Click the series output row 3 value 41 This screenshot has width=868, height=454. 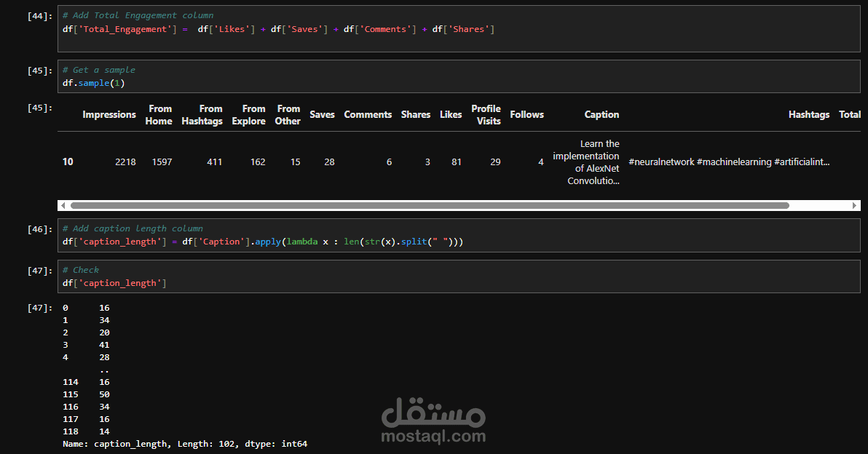pyautogui.click(x=104, y=345)
